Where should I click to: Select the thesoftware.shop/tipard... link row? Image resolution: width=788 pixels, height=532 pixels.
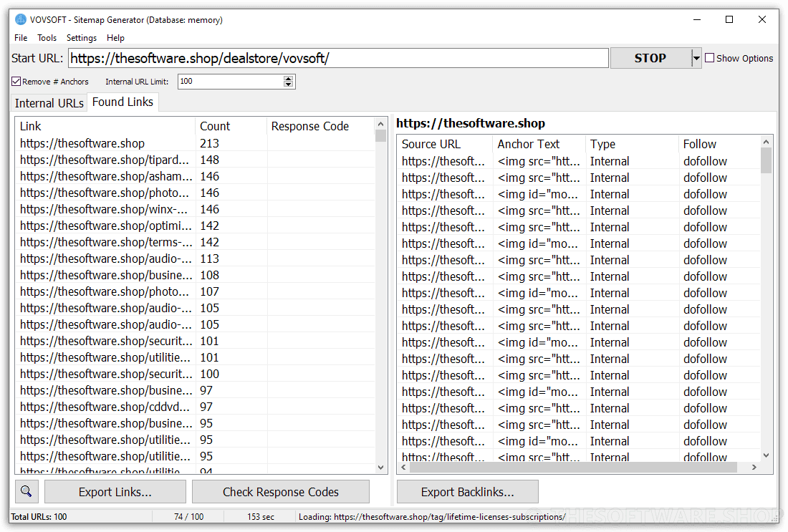click(195, 160)
